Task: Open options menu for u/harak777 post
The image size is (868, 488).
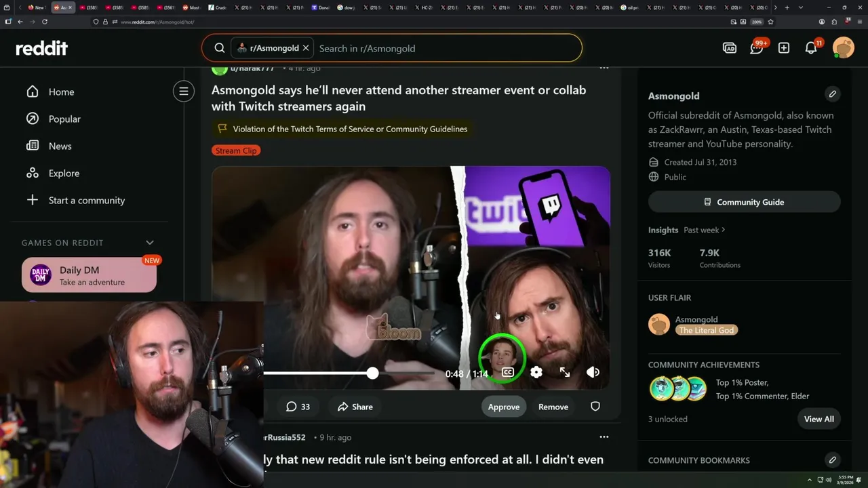Action: coord(604,68)
